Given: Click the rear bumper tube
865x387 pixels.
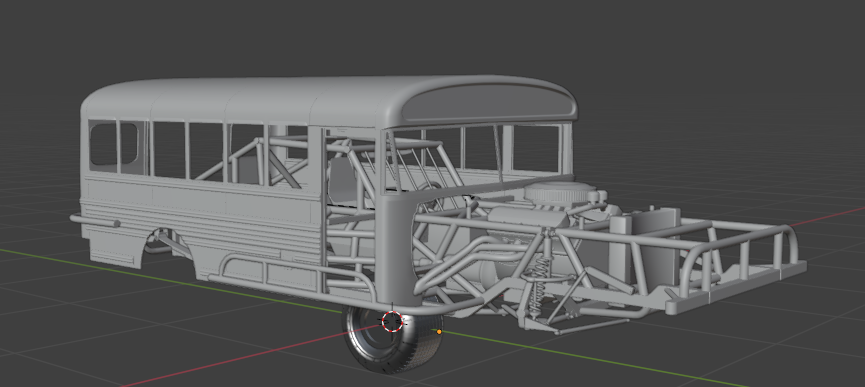Looking at the screenshot, I should [95, 222].
